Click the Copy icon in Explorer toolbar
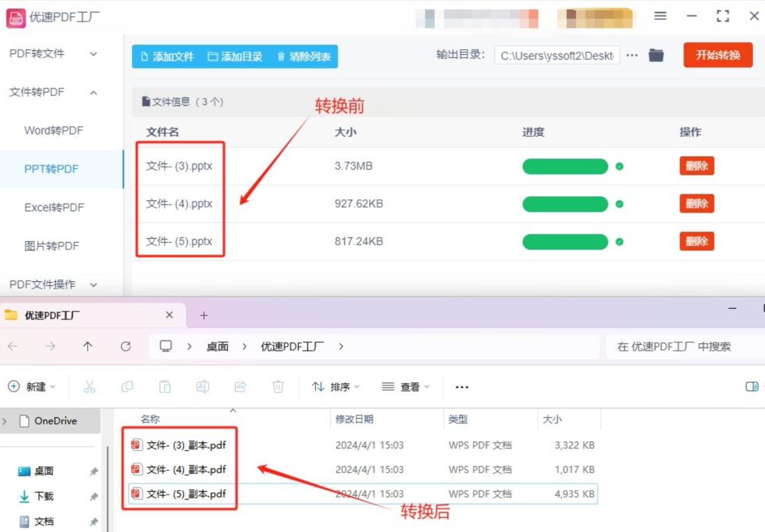The width and height of the screenshot is (765, 532). tap(127, 387)
